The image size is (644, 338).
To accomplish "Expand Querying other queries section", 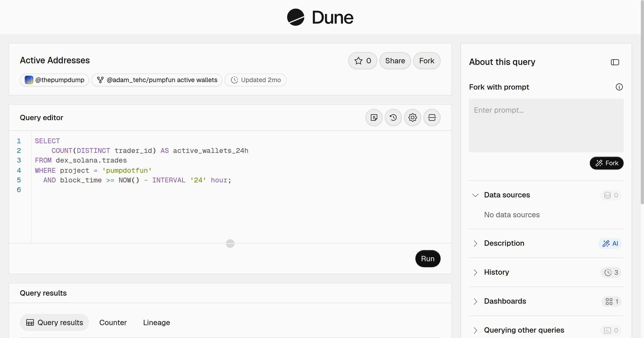I will click(x=475, y=330).
